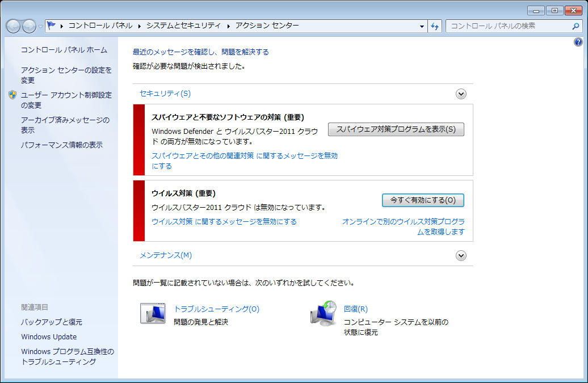The height and width of the screenshot is (383, 588).
Task: Click the recovery computer-with-clock icon
Action: (324, 313)
